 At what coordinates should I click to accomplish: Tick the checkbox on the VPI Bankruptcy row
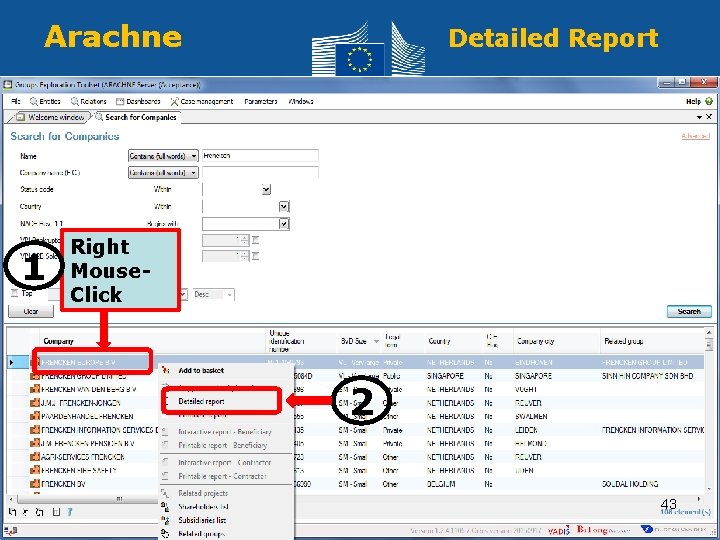tap(256, 240)
